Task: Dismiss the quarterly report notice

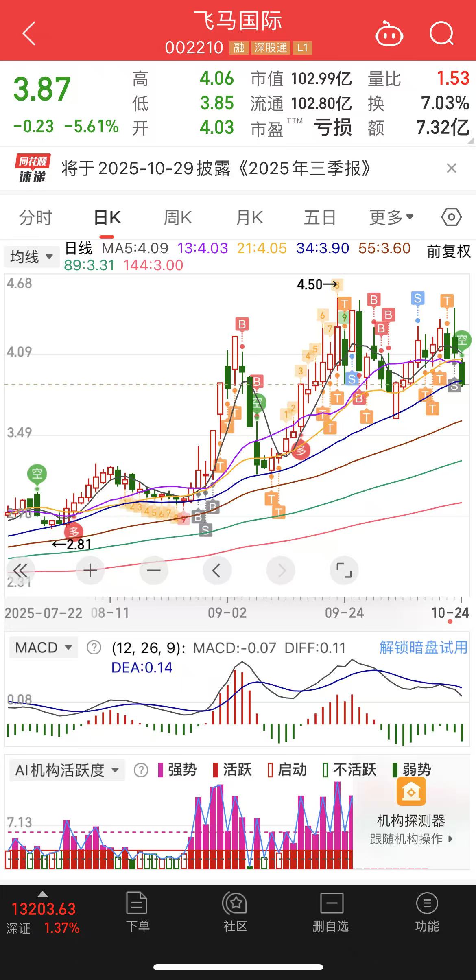Action: pyautogui.click(x=451, y=168)
